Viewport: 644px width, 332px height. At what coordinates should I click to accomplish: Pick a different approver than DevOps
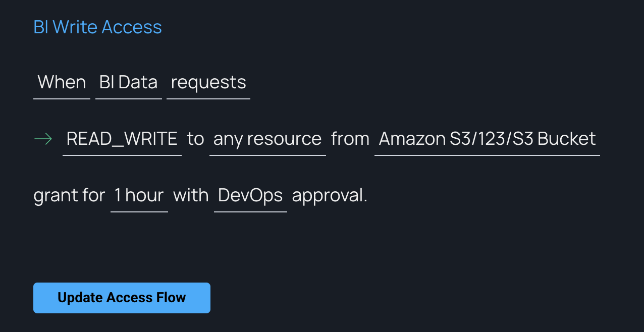[250, 195]
